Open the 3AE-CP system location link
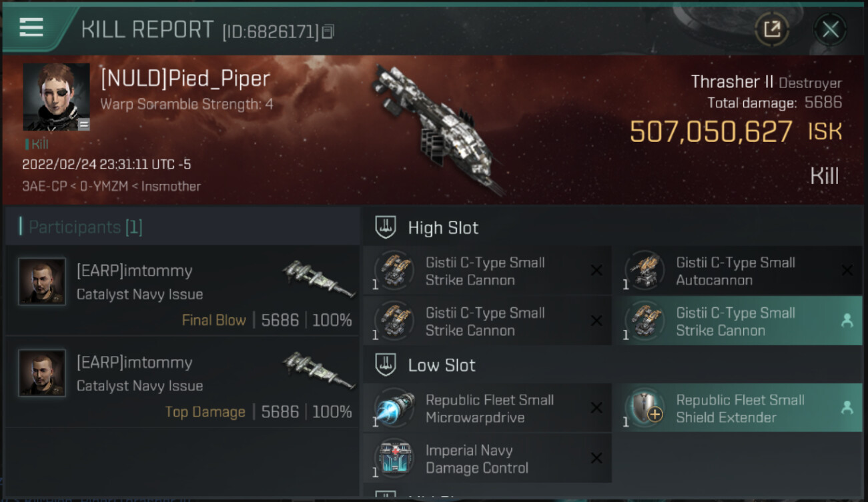The width and height of the screenshot is (868, 502). pyautogui.click(x=42, y=187)
